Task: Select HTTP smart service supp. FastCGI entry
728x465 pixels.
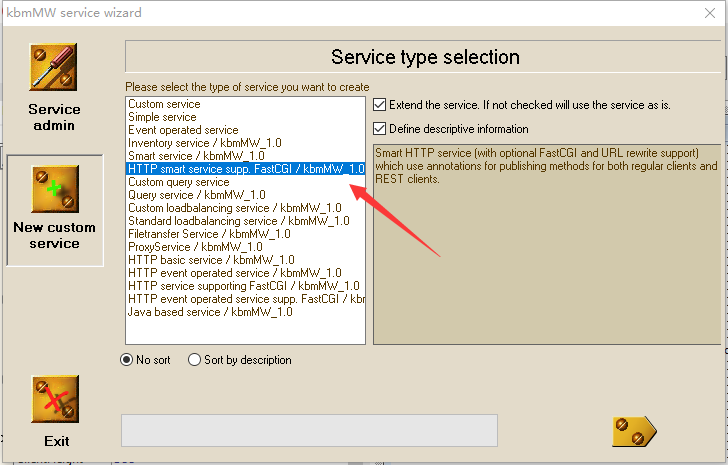Action: point(245,169)
